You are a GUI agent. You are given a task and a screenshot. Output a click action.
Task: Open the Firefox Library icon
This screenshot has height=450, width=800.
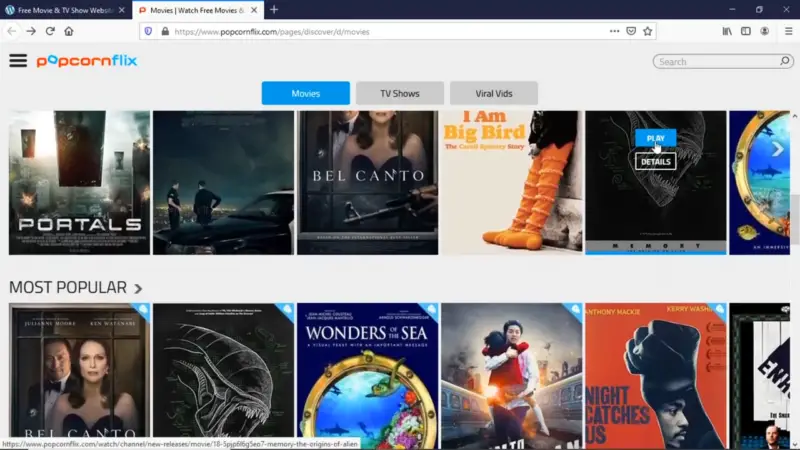point(727,31)
